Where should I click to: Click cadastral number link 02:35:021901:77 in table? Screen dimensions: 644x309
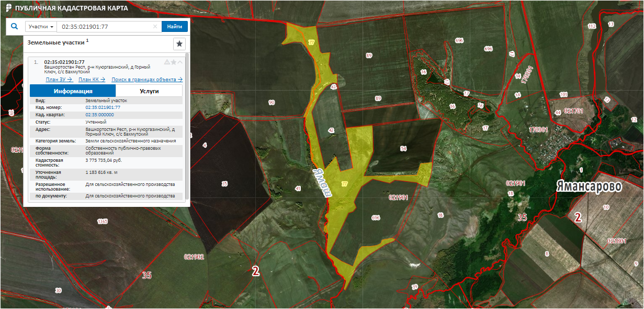pyautogui.click(x=103, y=107)
